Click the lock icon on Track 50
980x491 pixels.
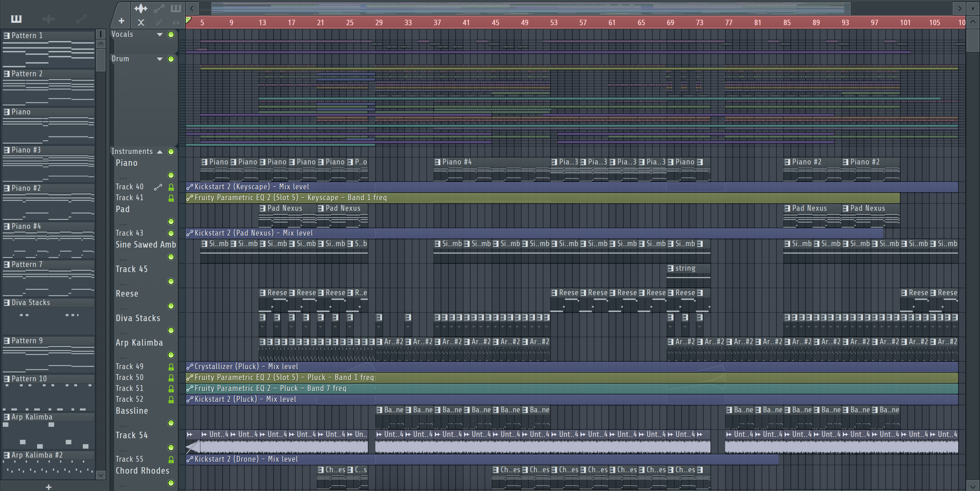[x=171, y=378]
